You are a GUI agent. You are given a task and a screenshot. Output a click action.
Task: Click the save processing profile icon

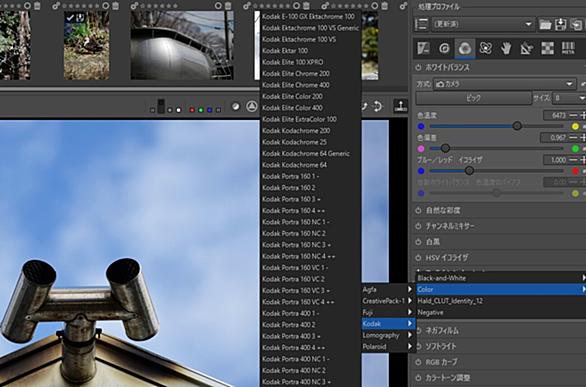[x=561, y=25]
